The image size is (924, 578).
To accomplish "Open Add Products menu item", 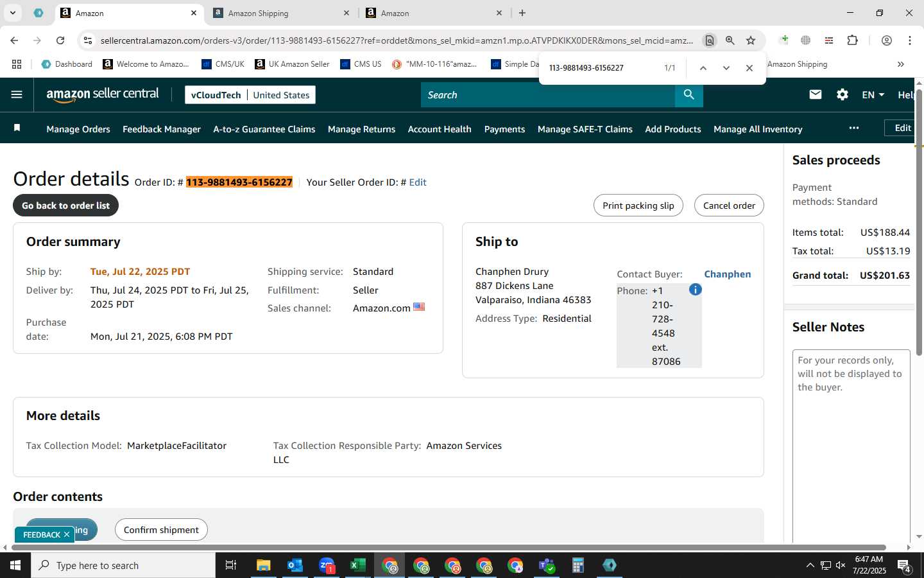I will coord(673,129).
